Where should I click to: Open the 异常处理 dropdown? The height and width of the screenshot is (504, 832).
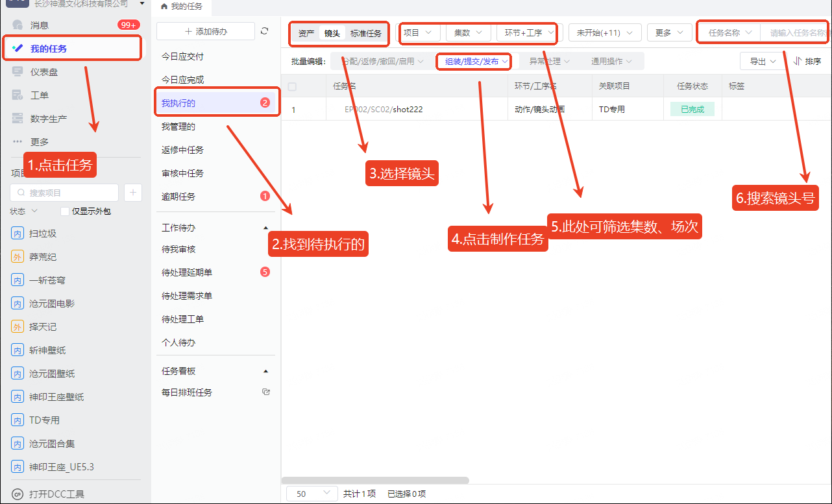coord(549,62)
